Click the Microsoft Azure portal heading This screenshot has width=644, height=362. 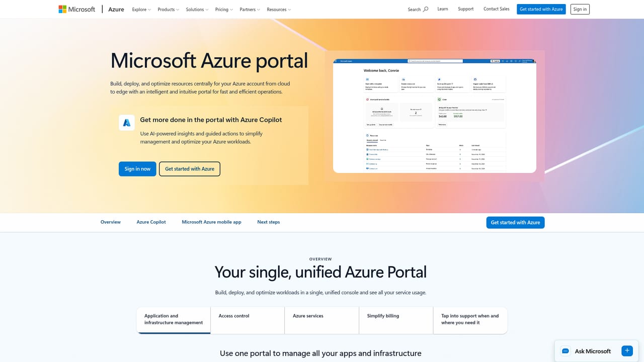point(209,61)
